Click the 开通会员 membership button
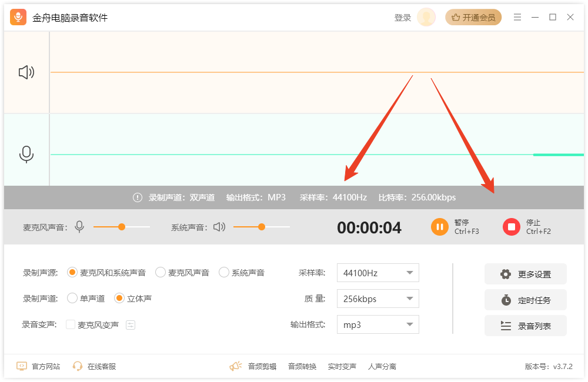Screen dimensions: 588x382 473,17
